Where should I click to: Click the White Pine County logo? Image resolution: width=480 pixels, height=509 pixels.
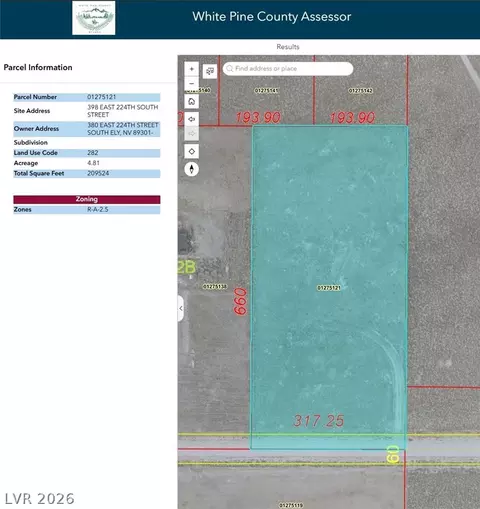click(94, 18)
